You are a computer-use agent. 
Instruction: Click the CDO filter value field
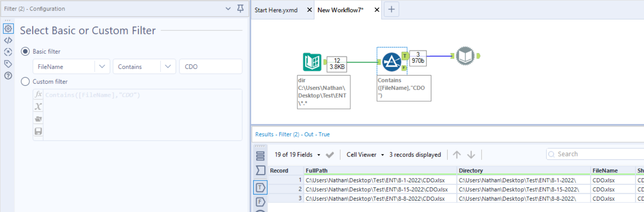[210, 67]
